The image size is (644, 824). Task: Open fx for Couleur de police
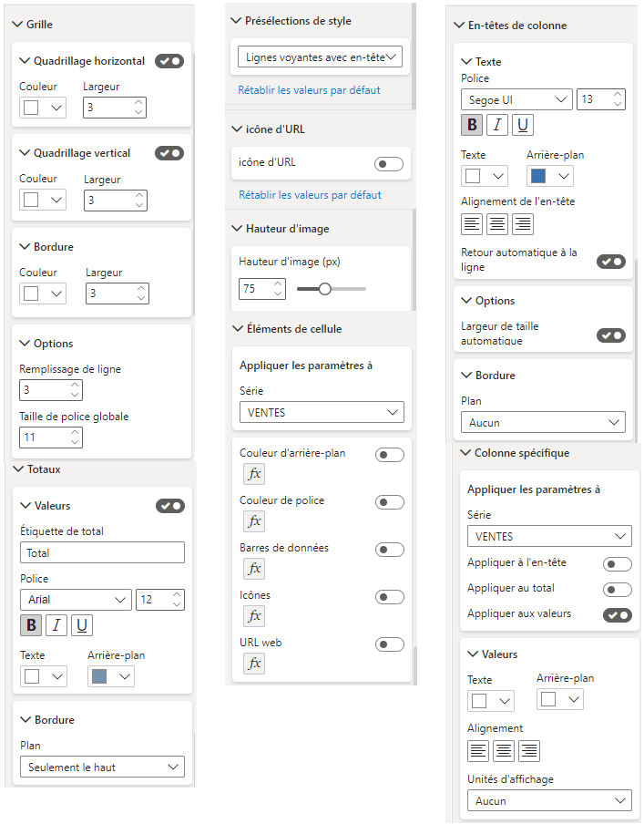coord(254,520)
